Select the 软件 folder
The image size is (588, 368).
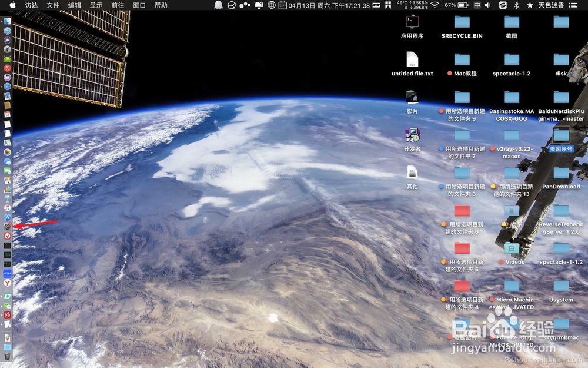point(512,210)
